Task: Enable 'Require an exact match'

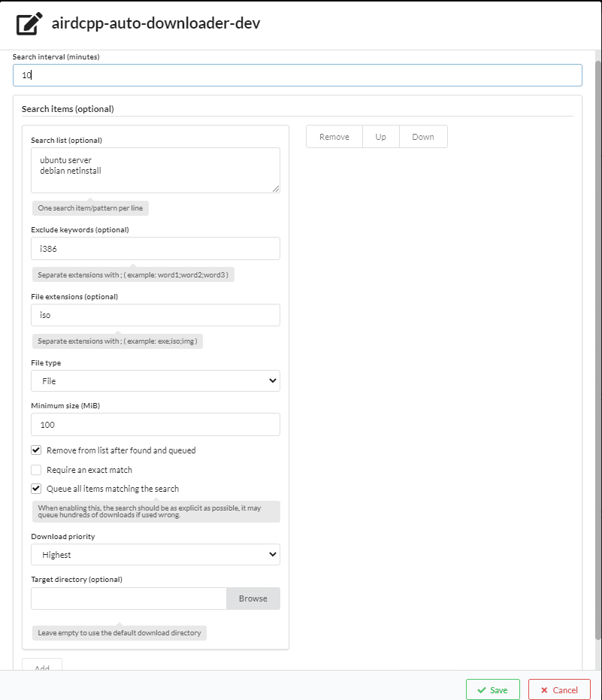Action: coord(35,469)
